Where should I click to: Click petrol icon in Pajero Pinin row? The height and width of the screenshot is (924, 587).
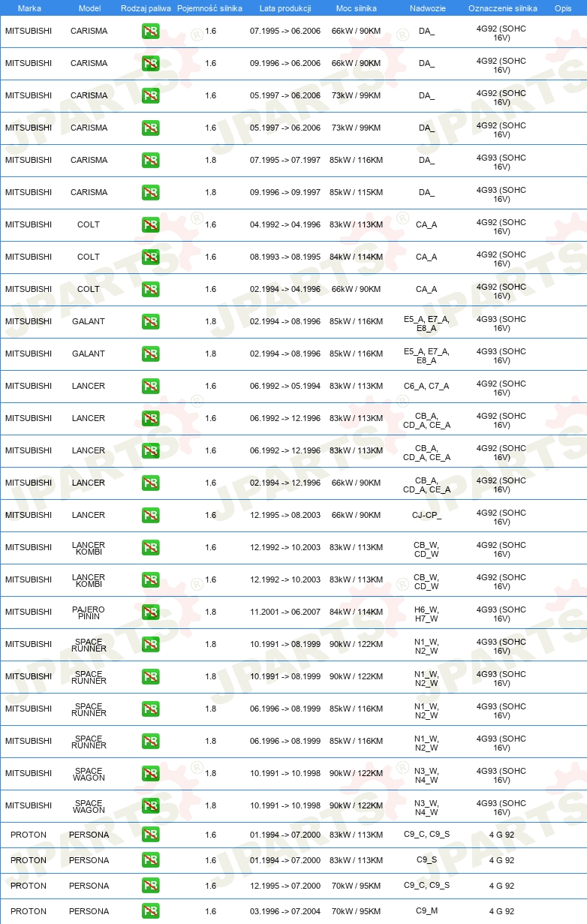coord(150,612)
